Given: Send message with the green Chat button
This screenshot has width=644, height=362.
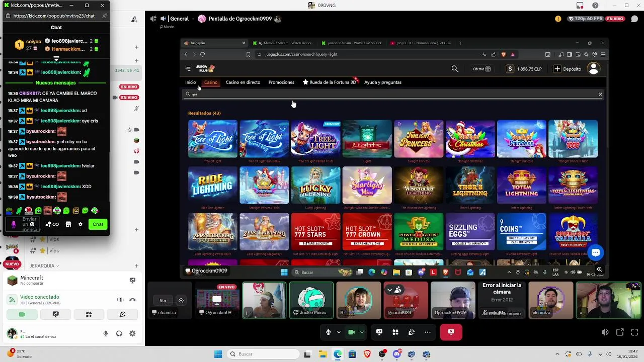Looking at the screenshot, I should pyautogui.click(x=98, y=224).
